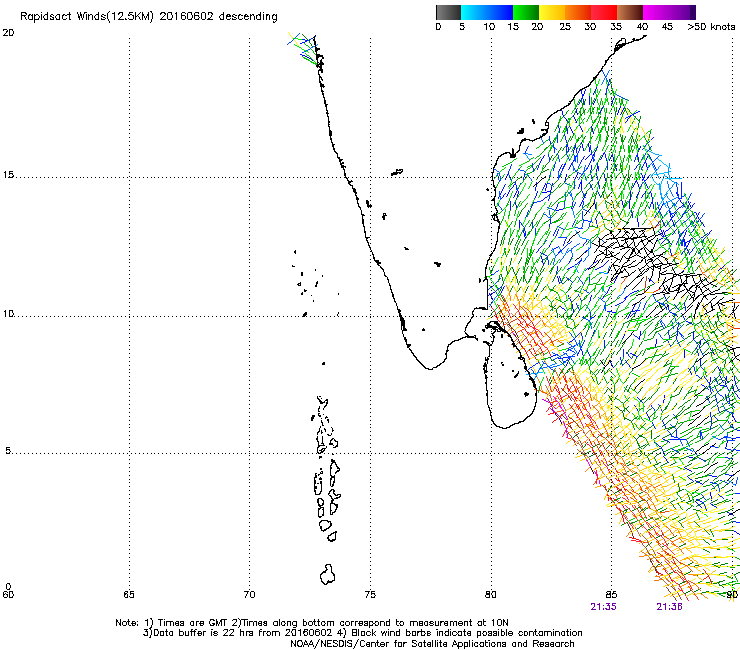Viewport: 740px width, 650px height.
Task: Click the 'Rapidscat Winds(12.5KM) 20160602 descending' title
Action: coord(149,16)
